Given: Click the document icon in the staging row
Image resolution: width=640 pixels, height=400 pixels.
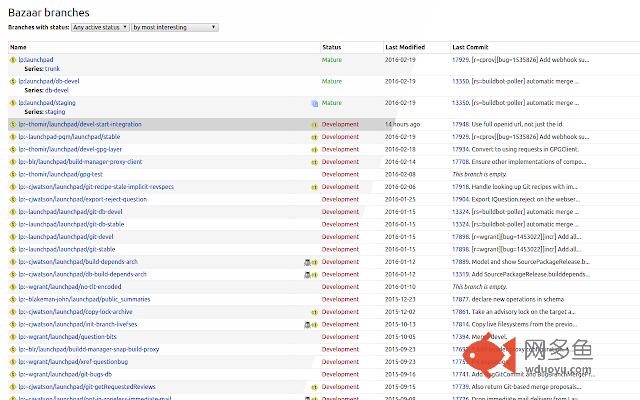Looking at the screenshot, I should (x=315, y=103).
